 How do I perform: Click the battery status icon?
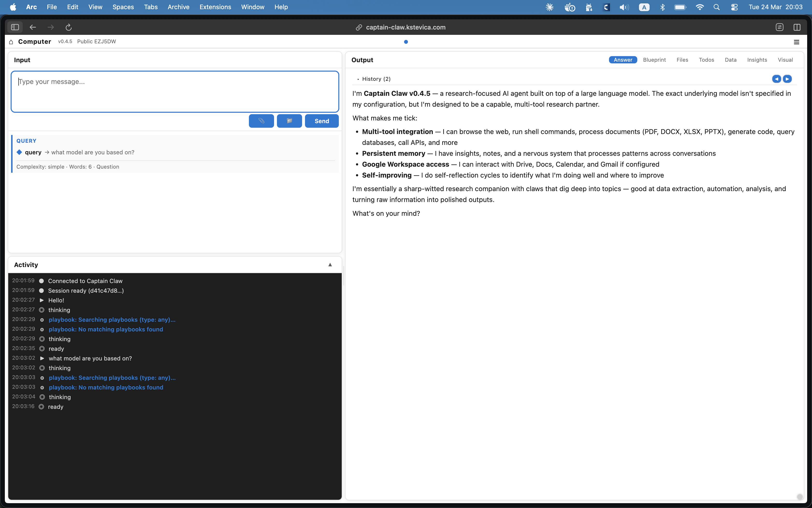681,7
